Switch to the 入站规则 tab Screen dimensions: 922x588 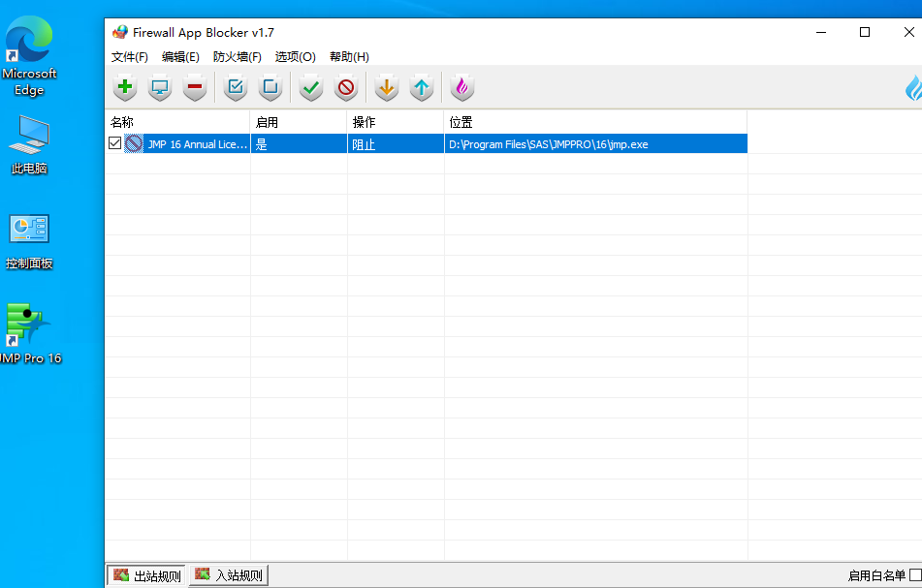click(x=228, y=574)
